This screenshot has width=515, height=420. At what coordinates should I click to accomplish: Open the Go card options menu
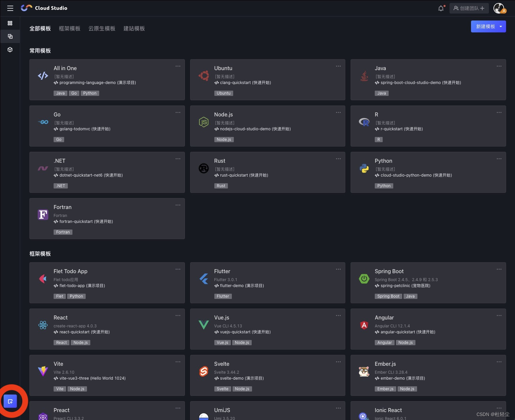click(x=178, y=112)
